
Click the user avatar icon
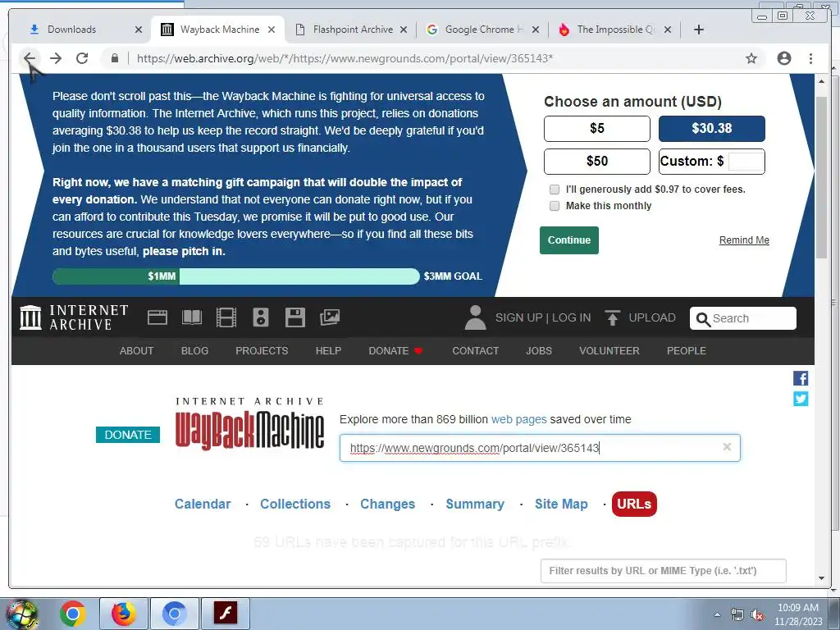coord(475,317)
